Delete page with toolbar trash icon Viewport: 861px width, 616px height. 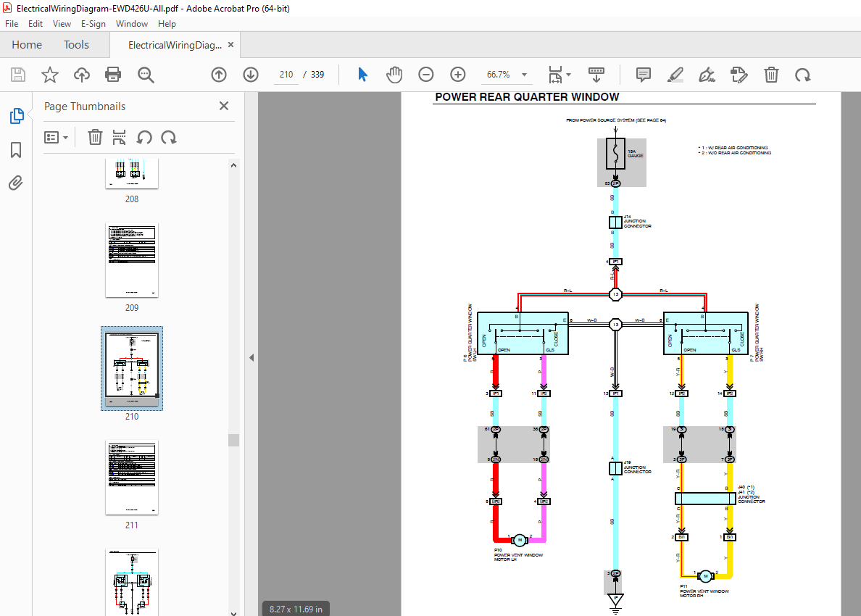click(772, 75)
